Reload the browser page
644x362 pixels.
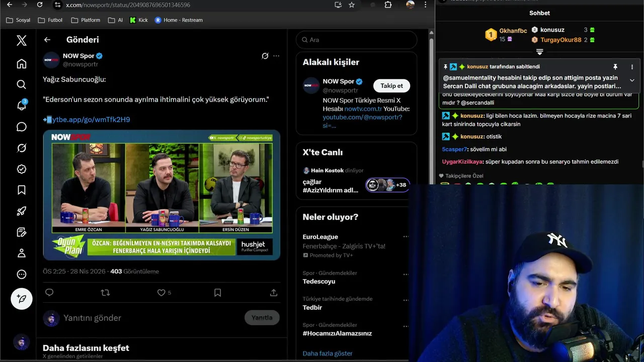coord(40,5)
